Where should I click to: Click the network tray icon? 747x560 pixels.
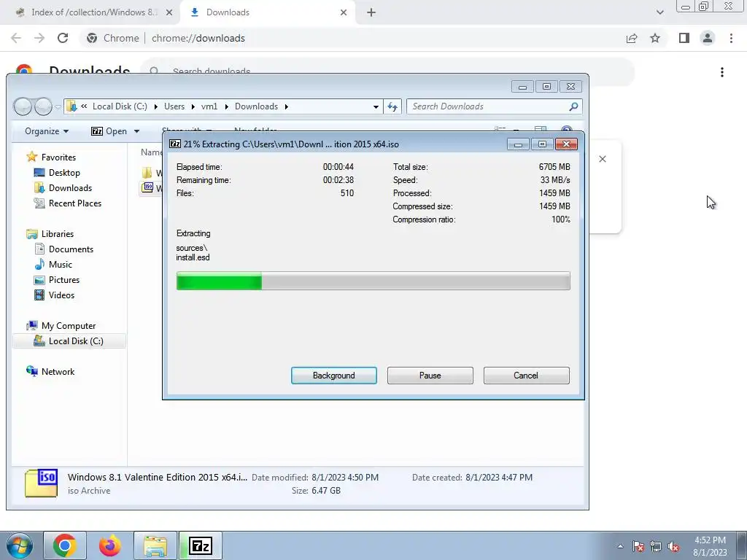point(656,546)
